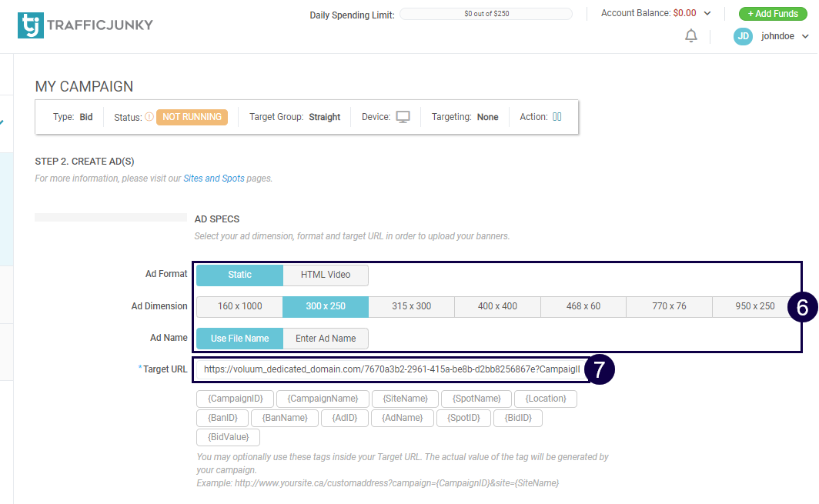Expand the Account Balance dropdown
Viewport: 819px width, 504px height.
707,13
